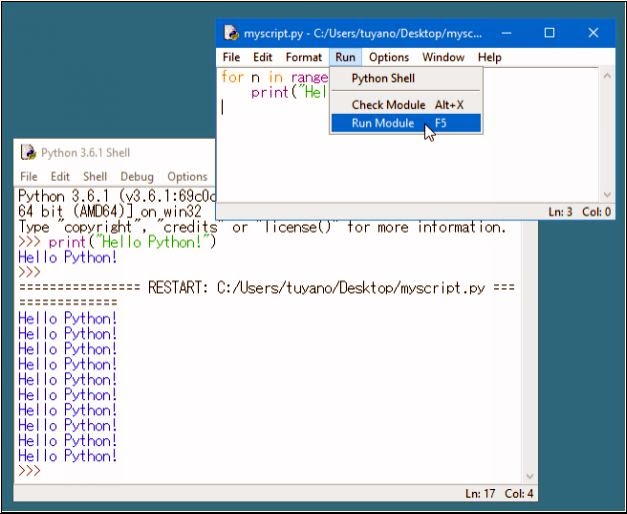Select Python Shell menu entry
Image resolution: width=627 pixels, height=514 pixels.
pos(383,78)
